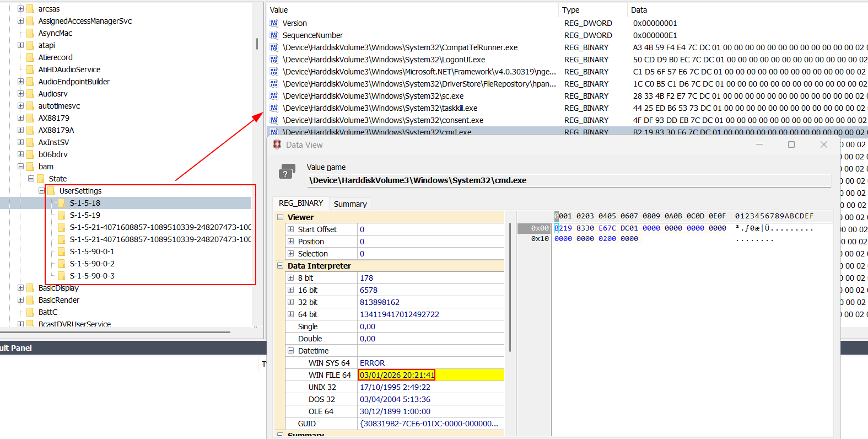This screenshot has width=868, height=439.
Task: Open the REG_BINARY tab
Action: coord(300,203)
